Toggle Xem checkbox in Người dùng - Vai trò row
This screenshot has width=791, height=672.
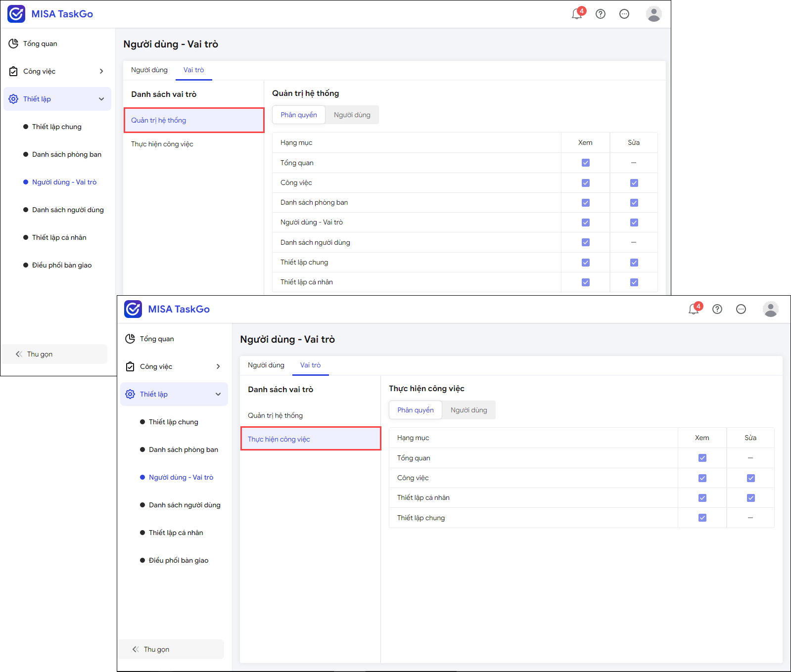pos(585,223)
